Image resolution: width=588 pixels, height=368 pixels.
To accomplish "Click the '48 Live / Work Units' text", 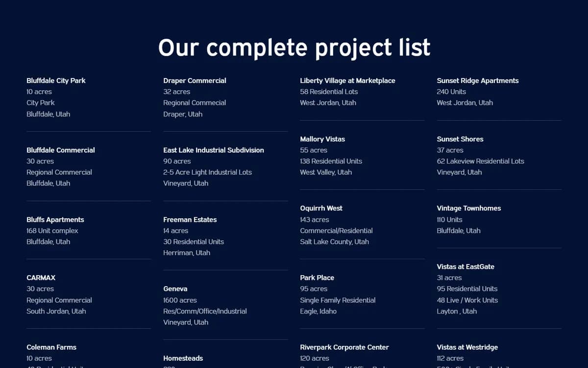I will (x=467, y=300).
